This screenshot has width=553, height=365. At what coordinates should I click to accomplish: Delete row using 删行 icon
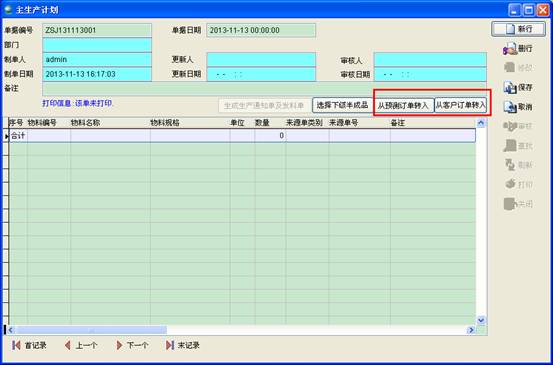click(518, 49)
